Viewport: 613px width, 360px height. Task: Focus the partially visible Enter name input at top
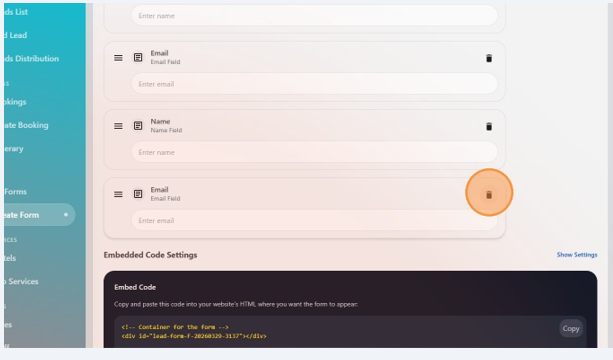(314, 16)
